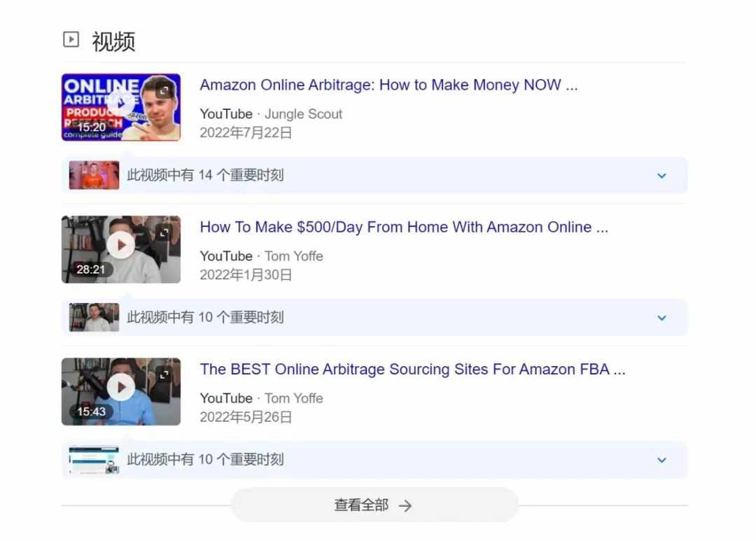This screenshot has width=756, height=541.
Task: Expand the 14 key moments chevron
Action: point(662,176)
